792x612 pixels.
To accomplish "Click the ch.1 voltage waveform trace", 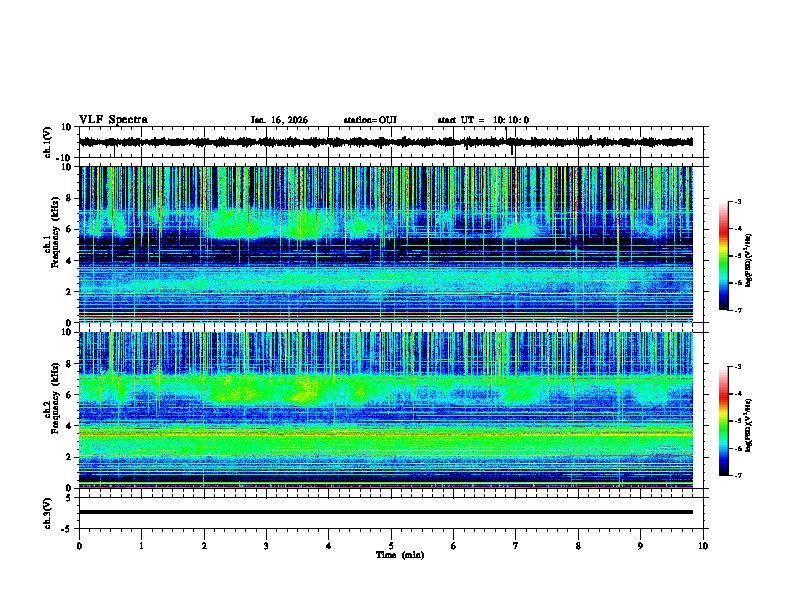I will pyautogui.click(x=386, y=142).
